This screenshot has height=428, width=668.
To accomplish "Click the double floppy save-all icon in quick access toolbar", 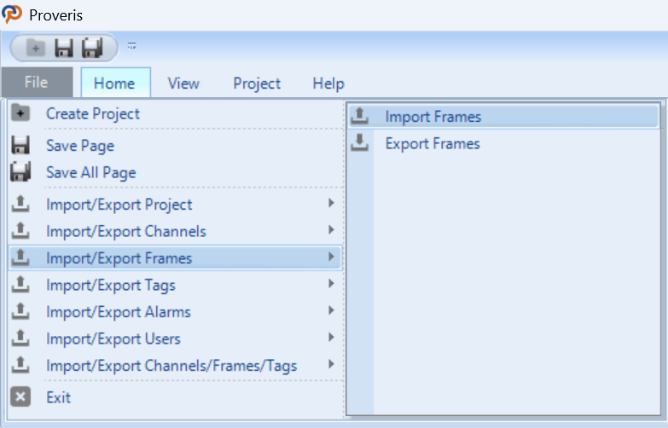I will click(92, 48).
